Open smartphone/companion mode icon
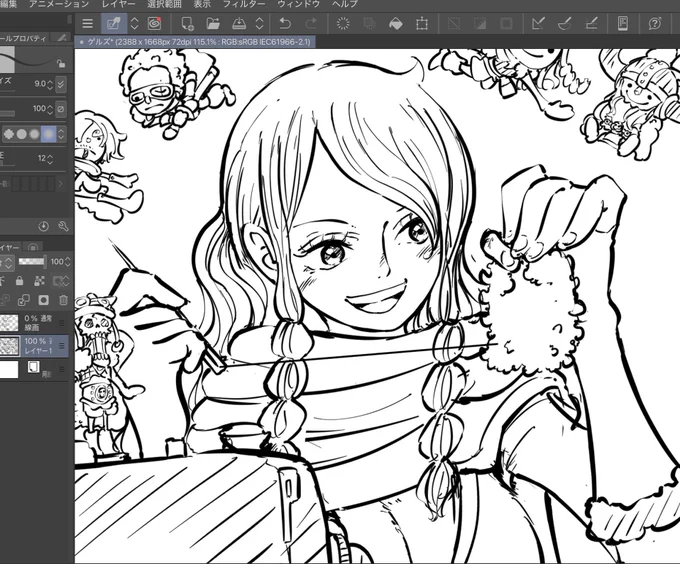Image resolution: width=680 pixels, height=564 pixels. 623,23
